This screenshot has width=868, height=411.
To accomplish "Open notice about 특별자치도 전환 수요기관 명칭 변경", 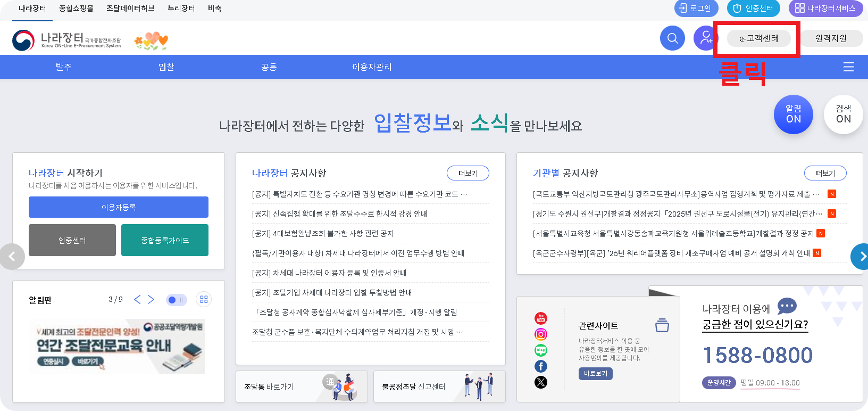I will point(360,194).
